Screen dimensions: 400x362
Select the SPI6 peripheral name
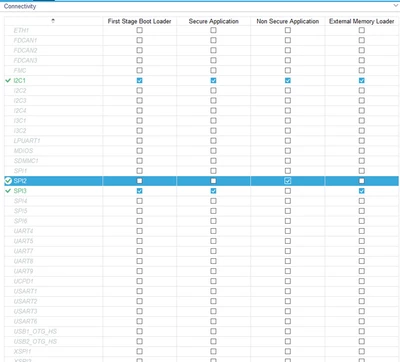[20, 221]
